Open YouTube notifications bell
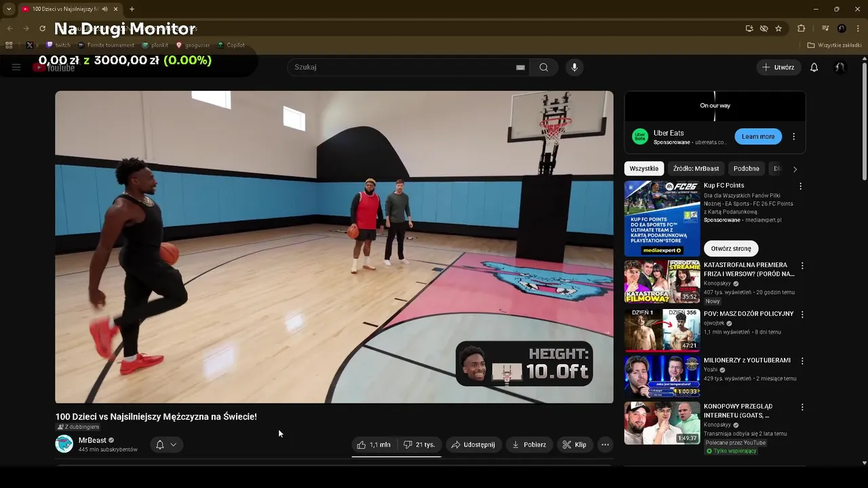 [814, 67]
